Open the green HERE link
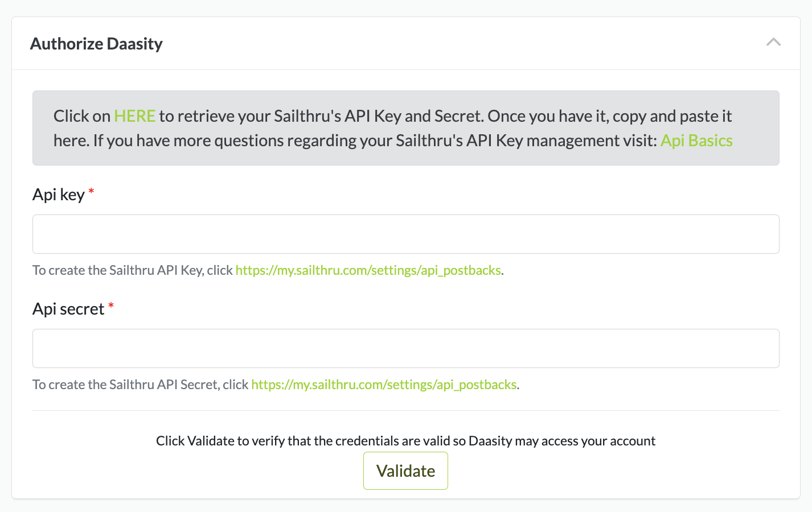The height and width of the screenshot is (512, 812). 134,116
